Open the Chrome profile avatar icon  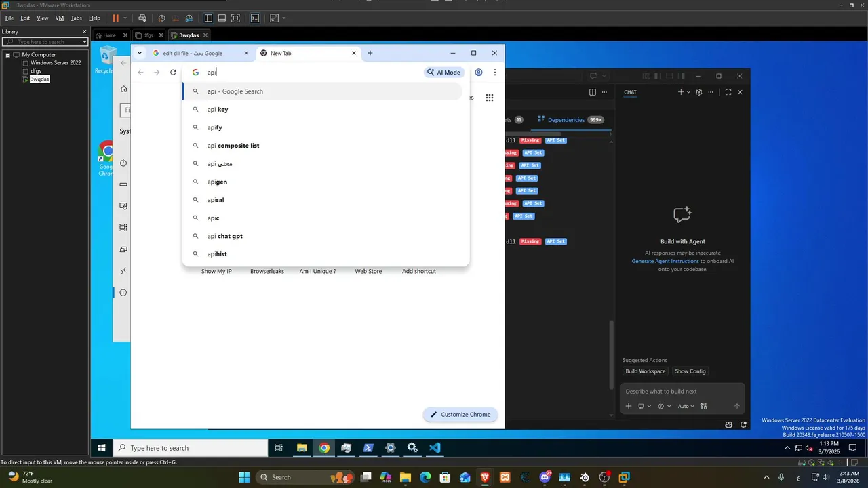pyautogui.click(x=479, y=73)
